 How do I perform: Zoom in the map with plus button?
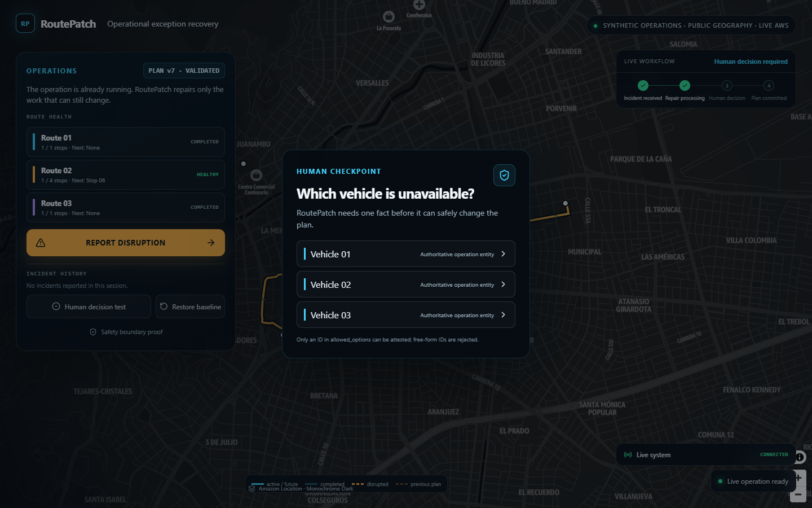[x=798, y=478]
